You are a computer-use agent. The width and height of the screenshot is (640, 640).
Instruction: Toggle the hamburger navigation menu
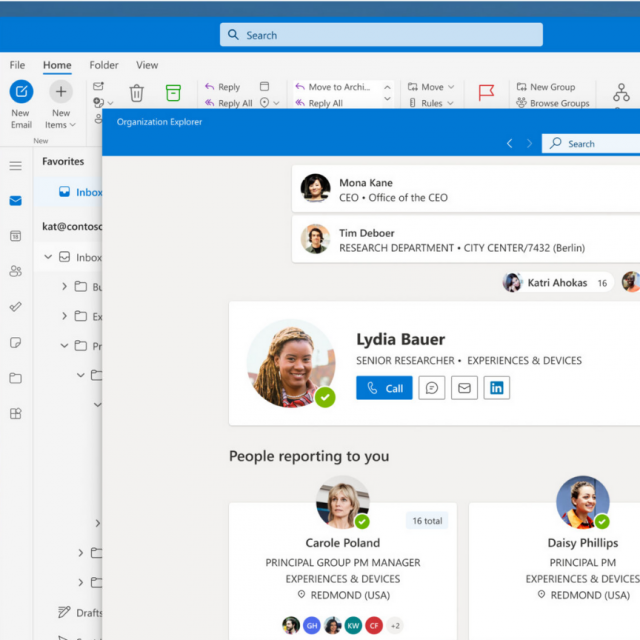click(x=15, y=166)
